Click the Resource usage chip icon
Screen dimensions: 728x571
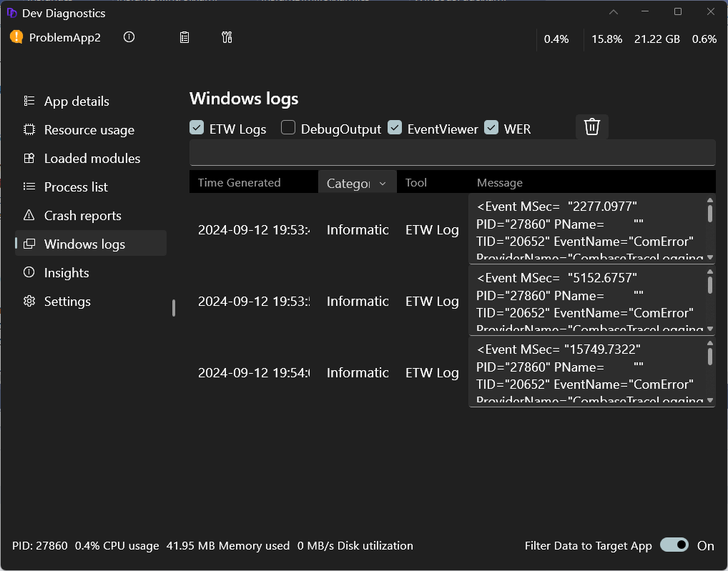click(29, 129)
